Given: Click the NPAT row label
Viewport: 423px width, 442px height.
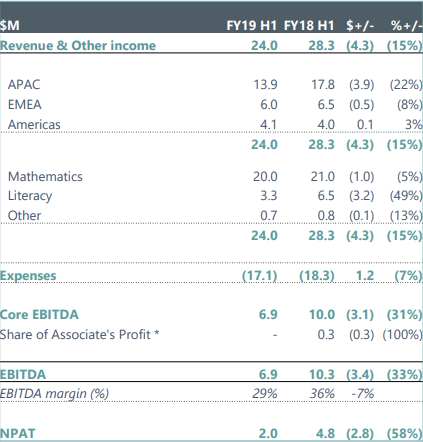Looking at the screenshot, I should tap(18, 434).
